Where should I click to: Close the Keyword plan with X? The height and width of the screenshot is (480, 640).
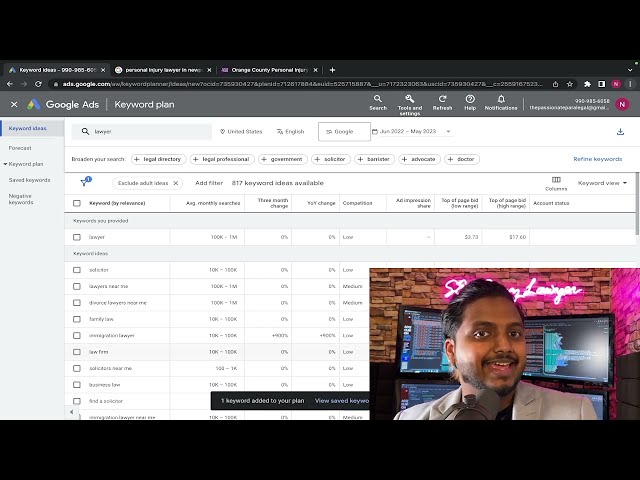(x=14, y=104)
